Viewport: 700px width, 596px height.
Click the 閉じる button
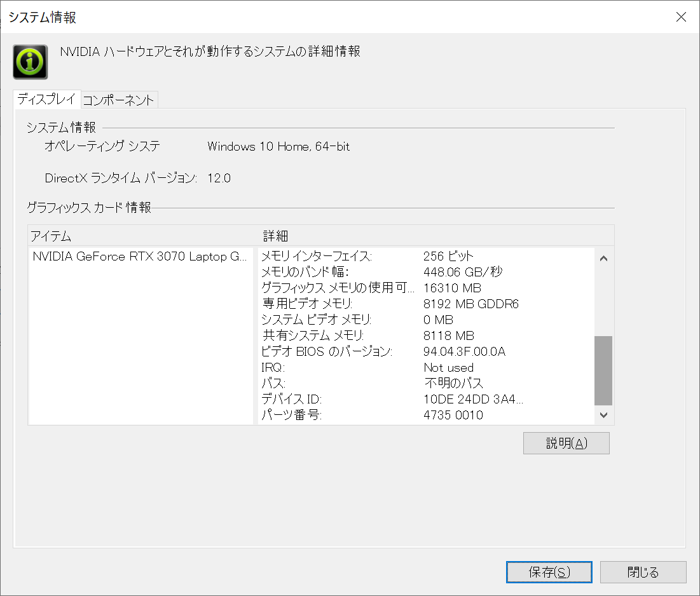(x=643, y=572)
